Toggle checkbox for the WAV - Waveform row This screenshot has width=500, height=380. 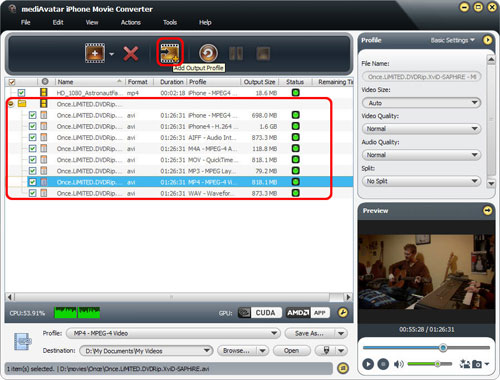pyautogui.click(x=32, y=193)
